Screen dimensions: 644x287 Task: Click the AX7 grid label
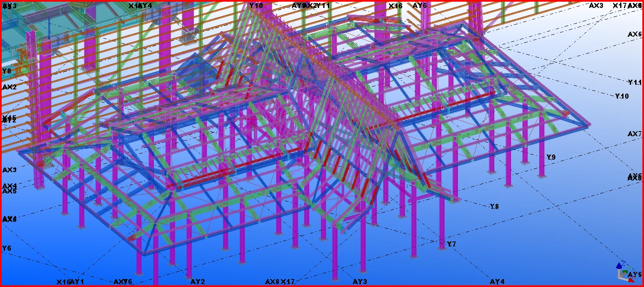[635, 134]
